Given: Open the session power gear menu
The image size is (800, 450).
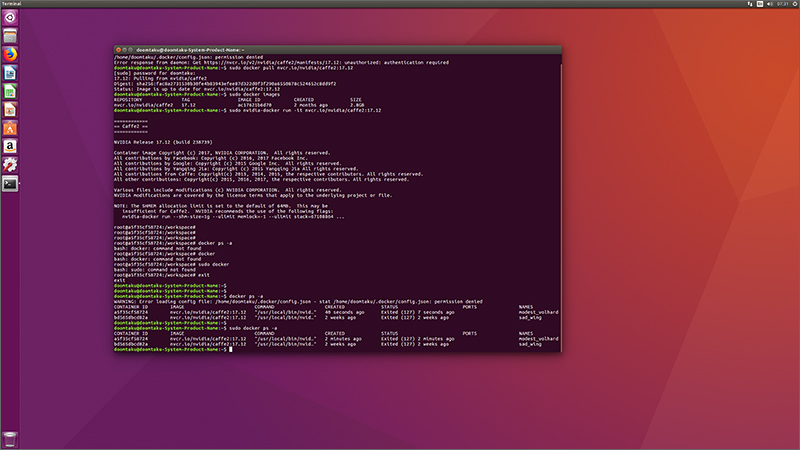Looking at the screenshot, I should pyautogui.click(x=795, y=4).
